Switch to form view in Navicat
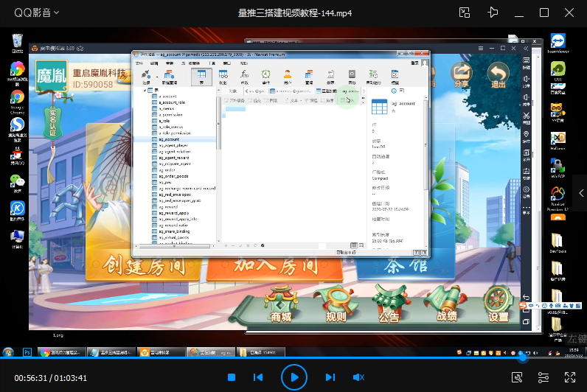The image size is (587, 392). click(x=361, y=245)
